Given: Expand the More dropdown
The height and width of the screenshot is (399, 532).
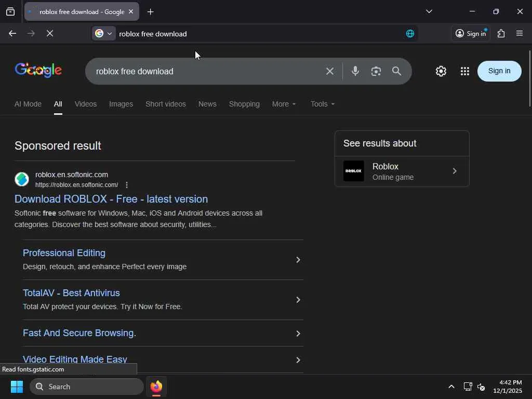Looking at the screenshot, I should (x=284, y=104).
